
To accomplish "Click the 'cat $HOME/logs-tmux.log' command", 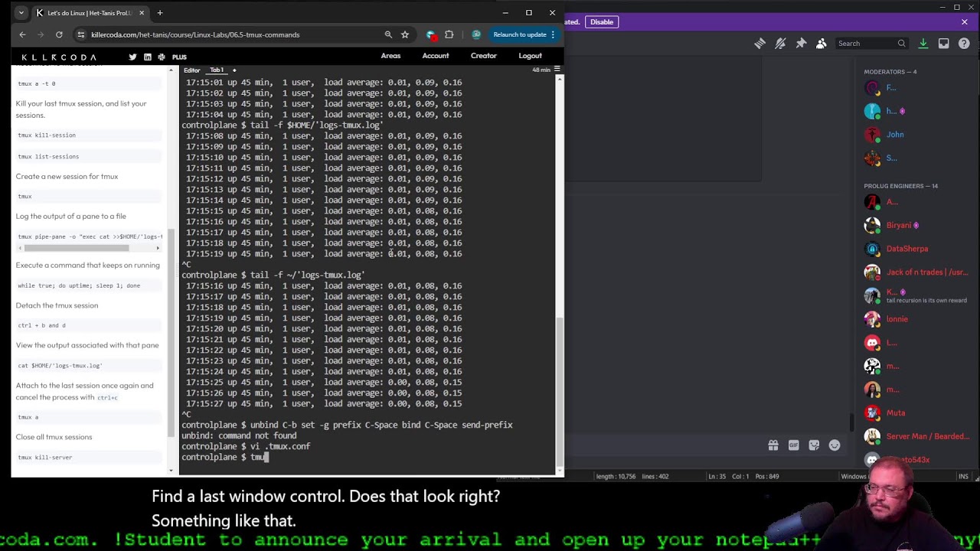I will pyautogui.click(x=89, y=365).
